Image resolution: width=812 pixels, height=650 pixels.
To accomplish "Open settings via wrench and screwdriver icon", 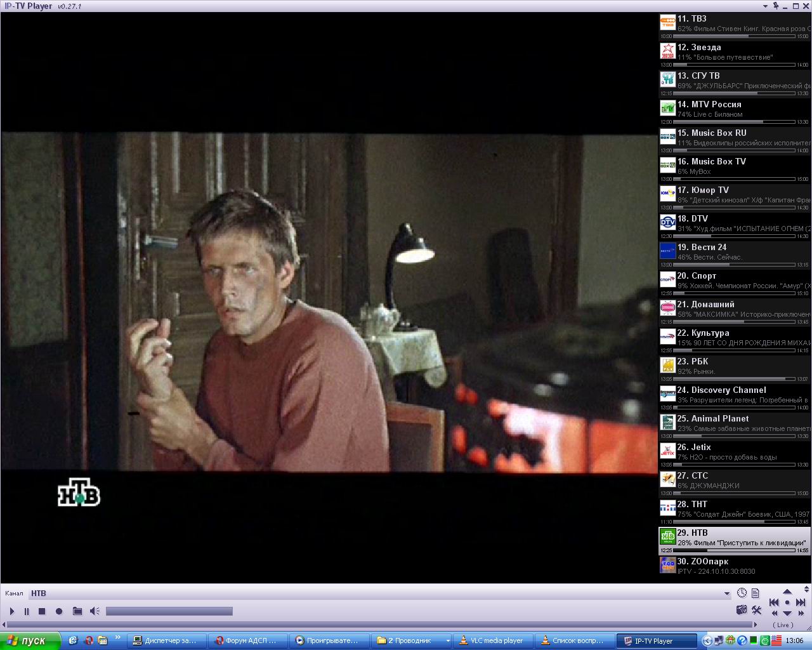I will (x=756, y=610).
